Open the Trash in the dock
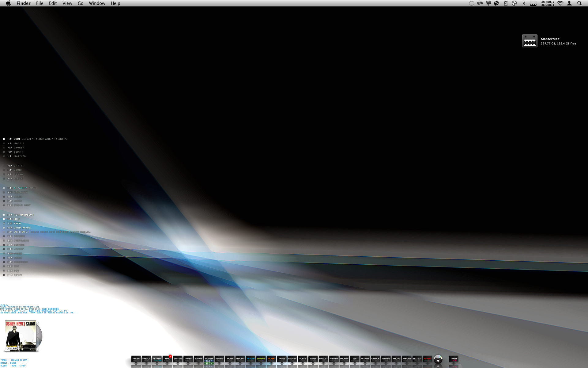The height and width of the screenshot is (368, 588). 454,358
